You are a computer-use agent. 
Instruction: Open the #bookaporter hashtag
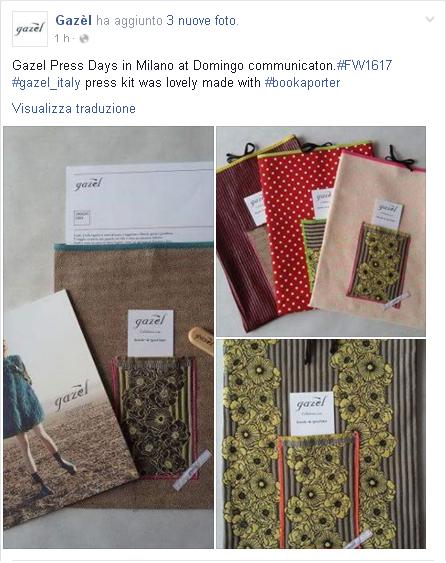tap(302, 83)
